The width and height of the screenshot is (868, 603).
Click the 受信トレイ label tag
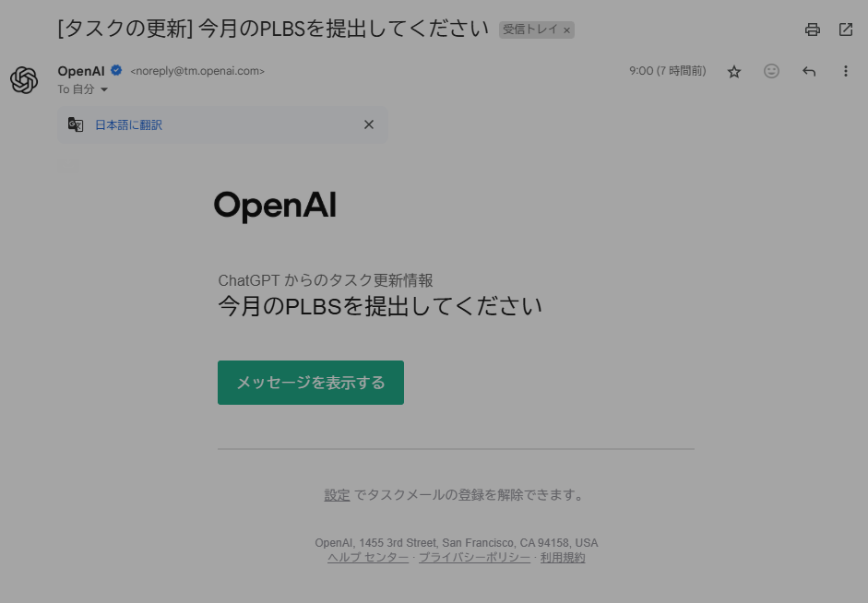[529, 30]
